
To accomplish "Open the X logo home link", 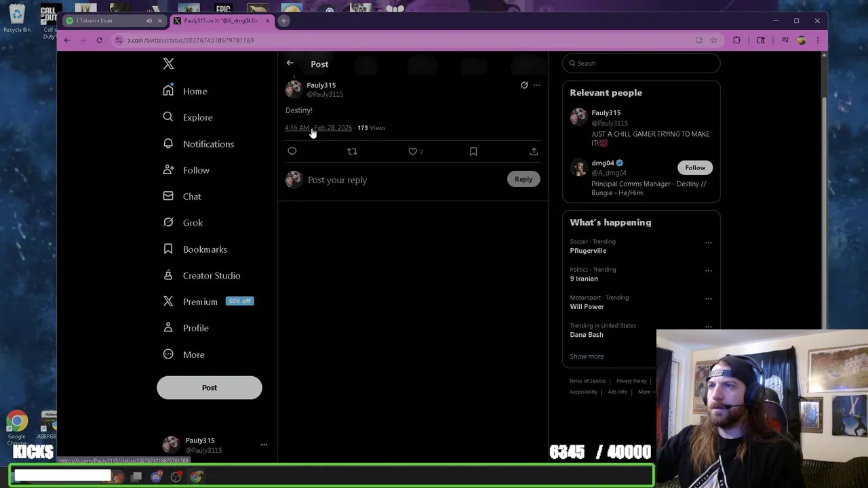I will pyautogui.click(x=168, y=64).
